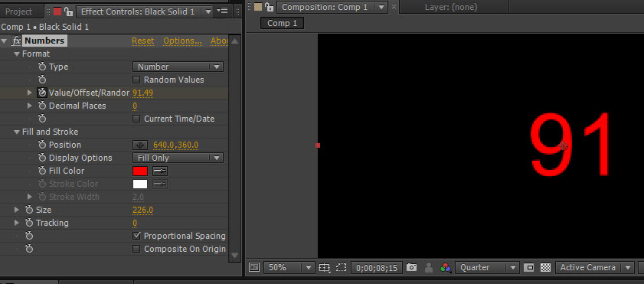The image size is (644, 284).
Task: Collapse the Fill and Stroke section
Action: pyautogui.click(x=17, y=132)
